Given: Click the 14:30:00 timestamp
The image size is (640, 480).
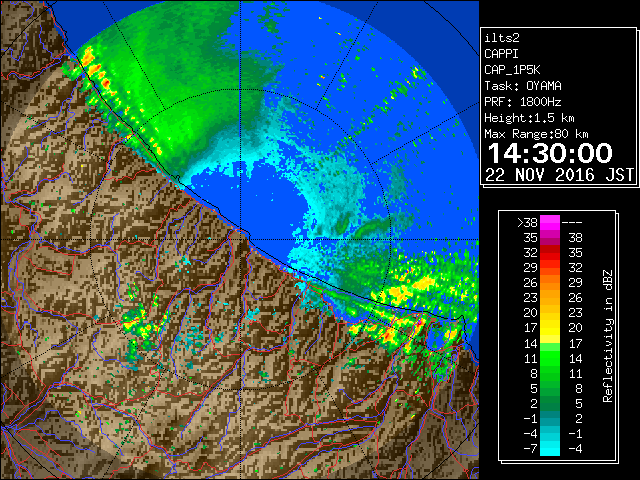Looking at the screenshot, I should pos(550,153).
